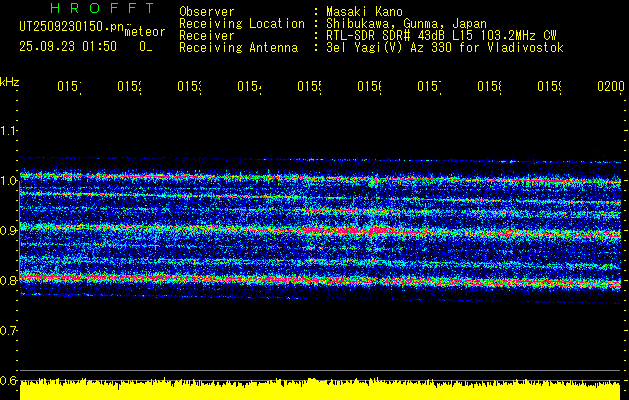This screenshot has width=629, height=400.
Task: Click the 0200 time marker
Action: click(x=611, y=86)
